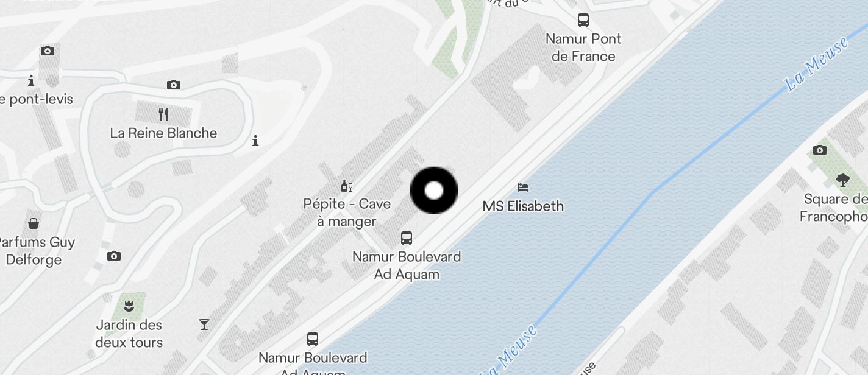This screenshot has height=375, width=868.
Task: Click the La Meuse river label near Square
Action: point(816,64)
